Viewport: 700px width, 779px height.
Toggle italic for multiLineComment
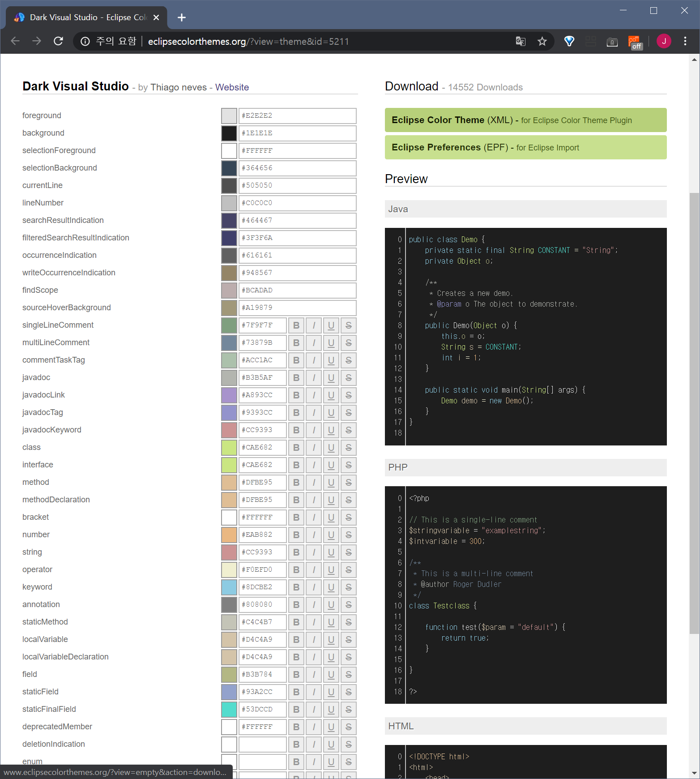pyautogui.click(x=314, y=343)
